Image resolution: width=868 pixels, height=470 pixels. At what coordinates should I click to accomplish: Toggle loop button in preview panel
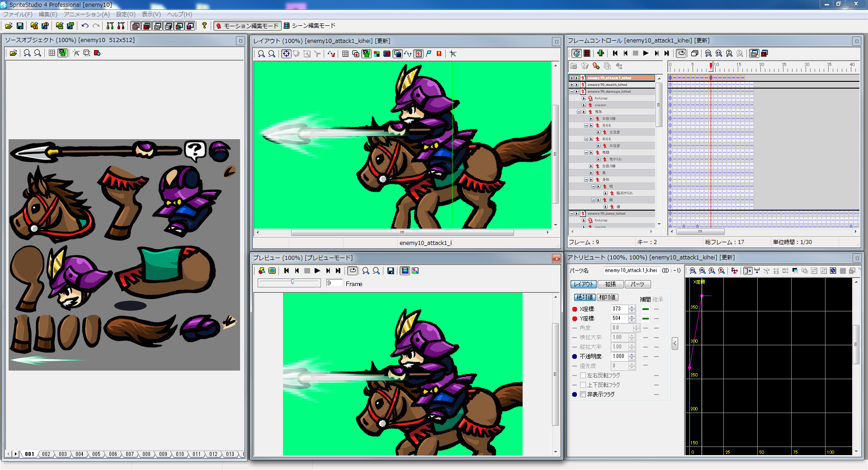click(x=353, y=271)
